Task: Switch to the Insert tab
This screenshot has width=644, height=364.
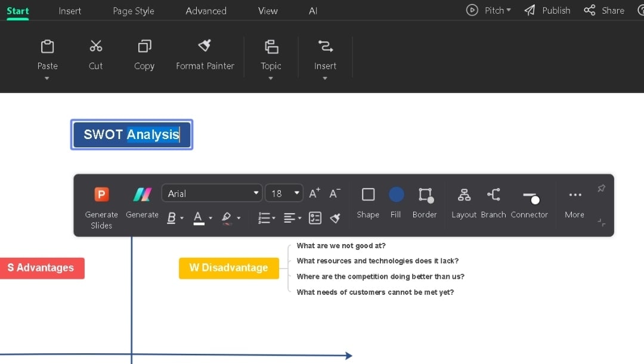Action: 70,11
